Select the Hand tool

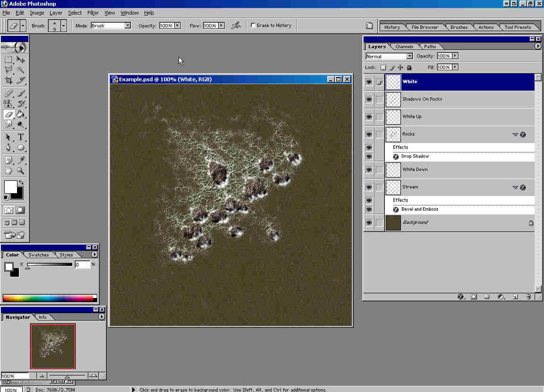pos(8,171)
